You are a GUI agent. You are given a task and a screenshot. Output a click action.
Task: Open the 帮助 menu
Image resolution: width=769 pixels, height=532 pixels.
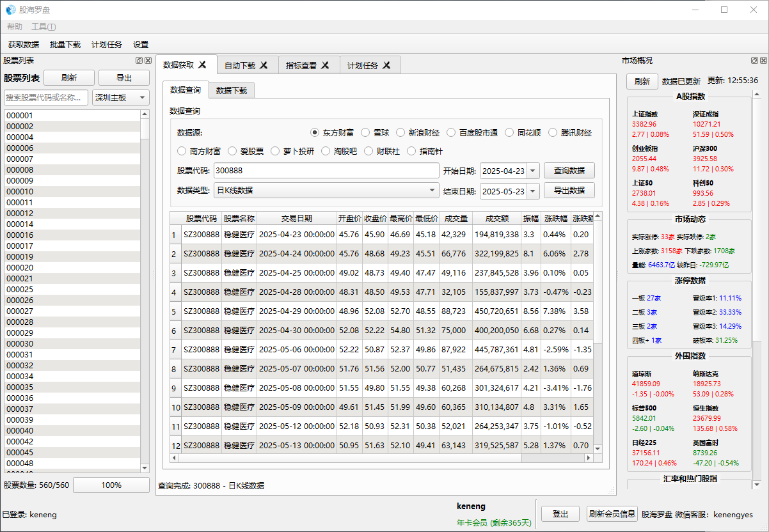coord(15,27)
